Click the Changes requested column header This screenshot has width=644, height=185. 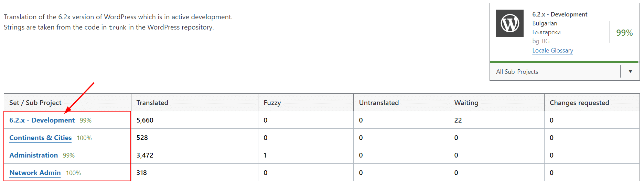579,103
